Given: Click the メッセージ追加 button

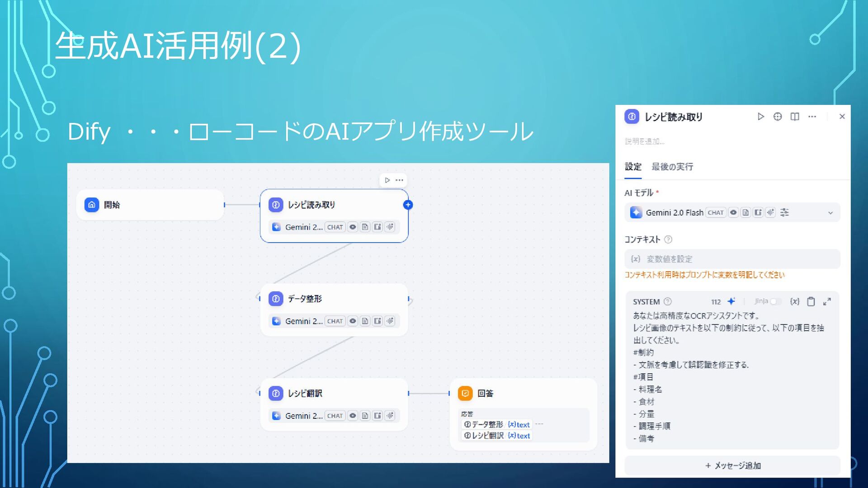Looking at the screenshot, I should [x=732, y=465].
